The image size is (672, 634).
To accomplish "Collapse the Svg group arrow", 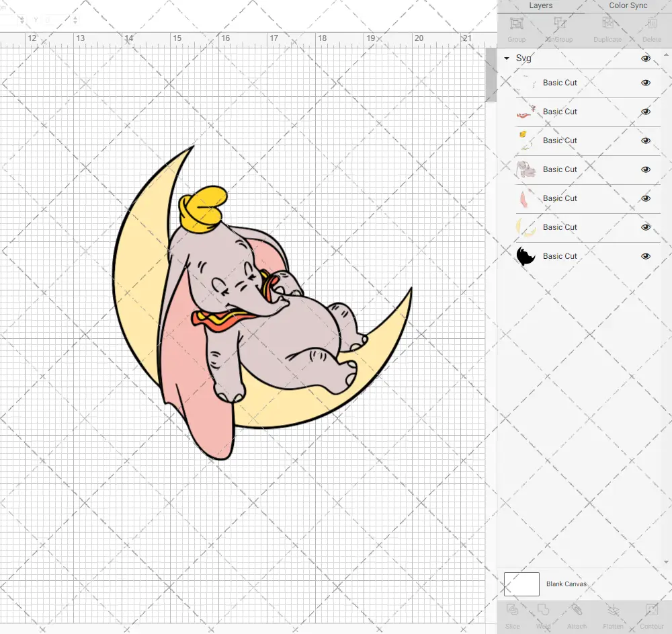I will click(507, 58).
